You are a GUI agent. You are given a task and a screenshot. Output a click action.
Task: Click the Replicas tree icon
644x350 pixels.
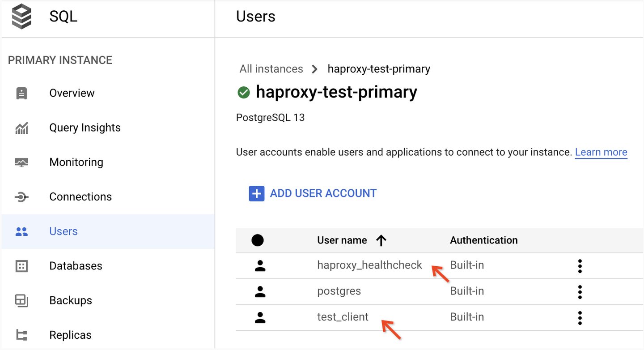point(21,335)
